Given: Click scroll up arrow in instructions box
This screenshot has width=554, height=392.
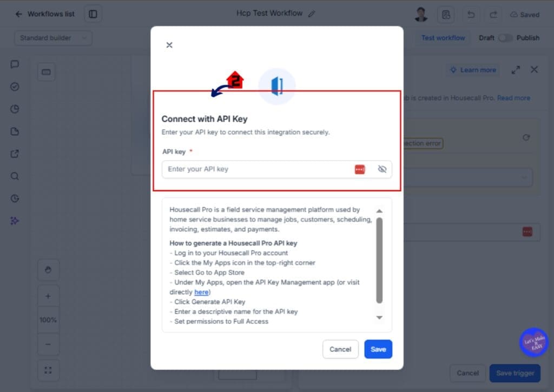Looking at the screenshot, I should [x=379, y=211].
